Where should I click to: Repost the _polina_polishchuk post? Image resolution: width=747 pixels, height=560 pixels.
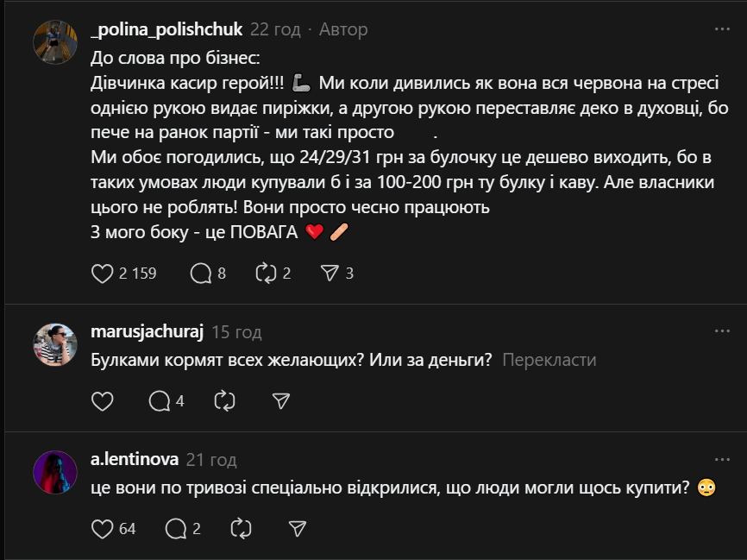265,274
